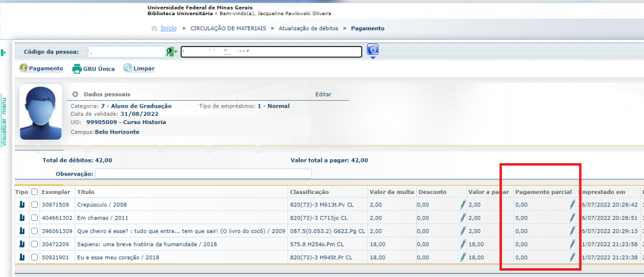Click the Pagamento coin icon
This screenshot has width=644, height=277.
point(24,69)
